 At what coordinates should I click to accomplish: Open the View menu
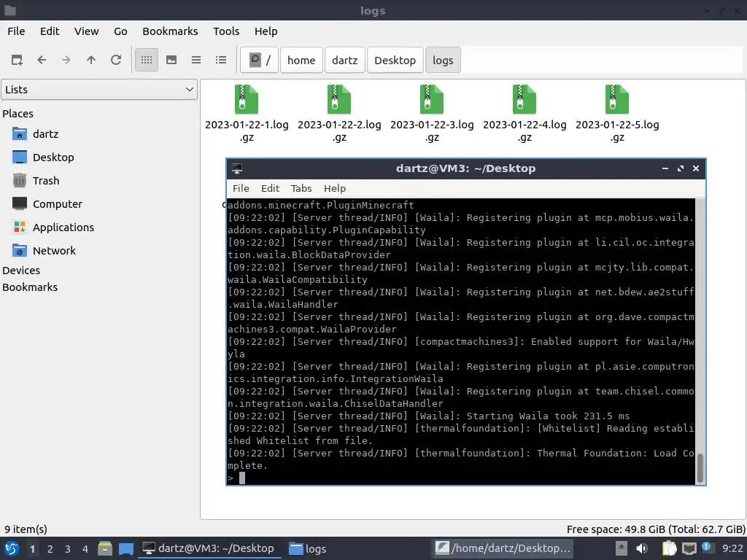click(x=86, y=31)
